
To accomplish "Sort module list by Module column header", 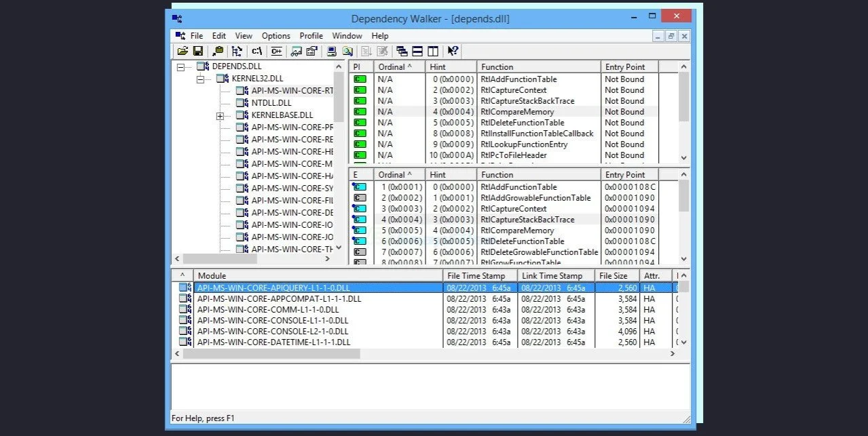I will [x=318, y=276].
